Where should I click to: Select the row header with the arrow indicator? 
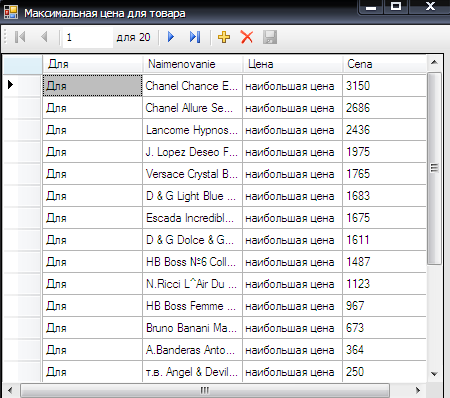tap(23, 86)
